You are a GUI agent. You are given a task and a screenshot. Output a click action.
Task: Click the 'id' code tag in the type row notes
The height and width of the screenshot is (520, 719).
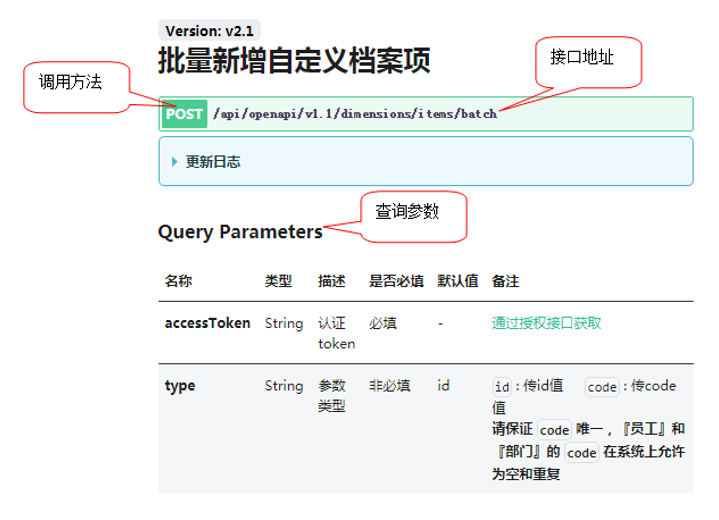502,386
